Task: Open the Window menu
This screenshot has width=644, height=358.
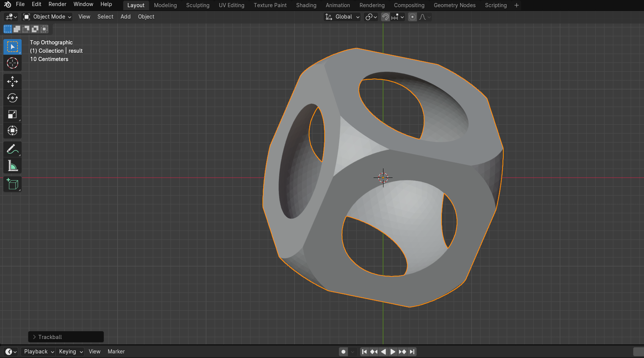Action: [83, 4]
